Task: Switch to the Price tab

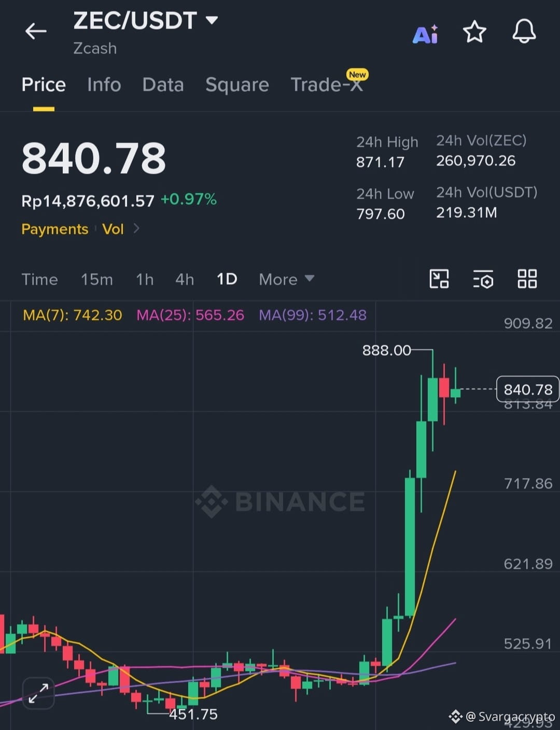Action: tap(44, 85)
